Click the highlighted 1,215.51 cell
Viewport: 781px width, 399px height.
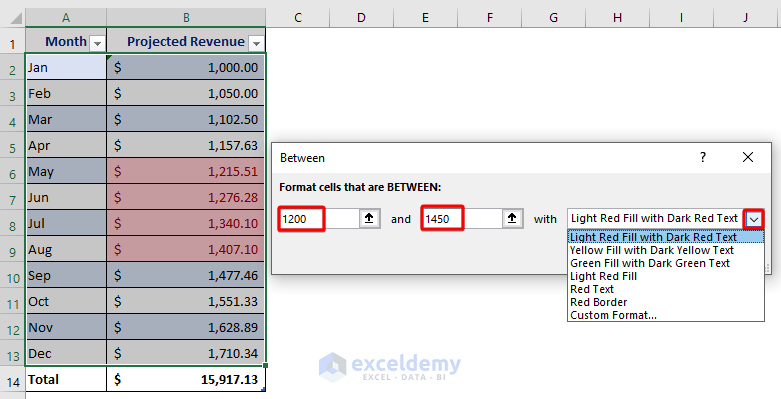(x=186, y=171)
